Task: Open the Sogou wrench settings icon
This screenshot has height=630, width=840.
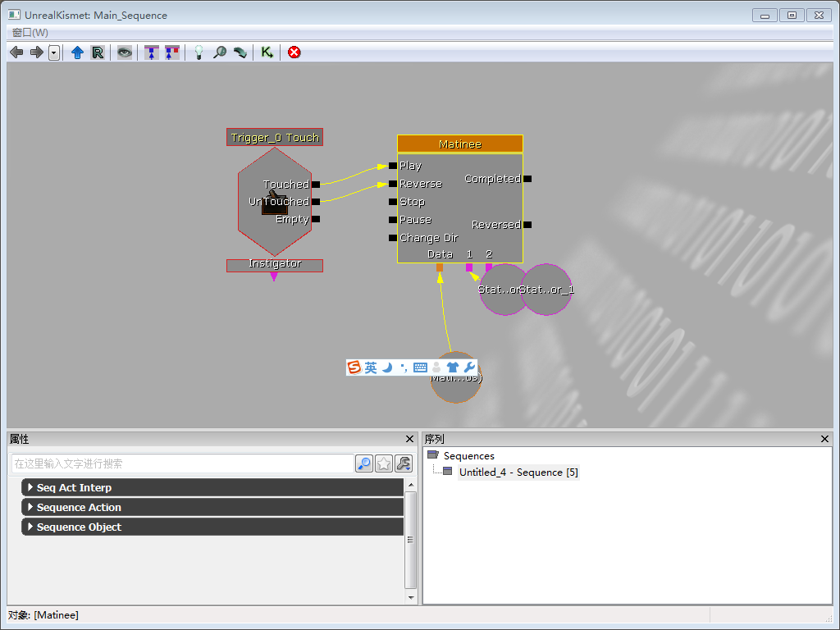Action: point(469,367)
